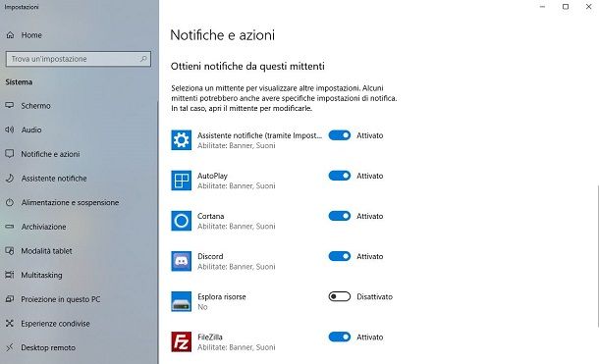Click the Archiviazione drive icon
Viewport: 599px width, 364px height.
coord(10,227)
